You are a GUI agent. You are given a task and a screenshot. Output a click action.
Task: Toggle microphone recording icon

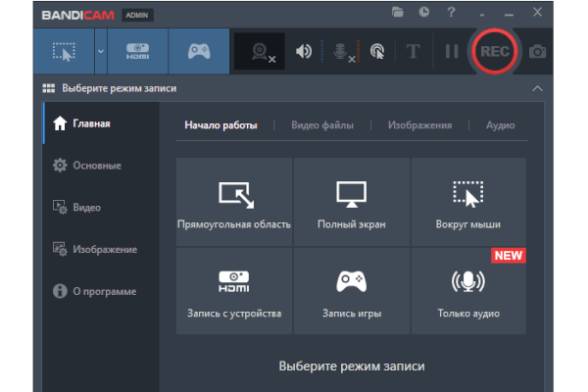344,52
